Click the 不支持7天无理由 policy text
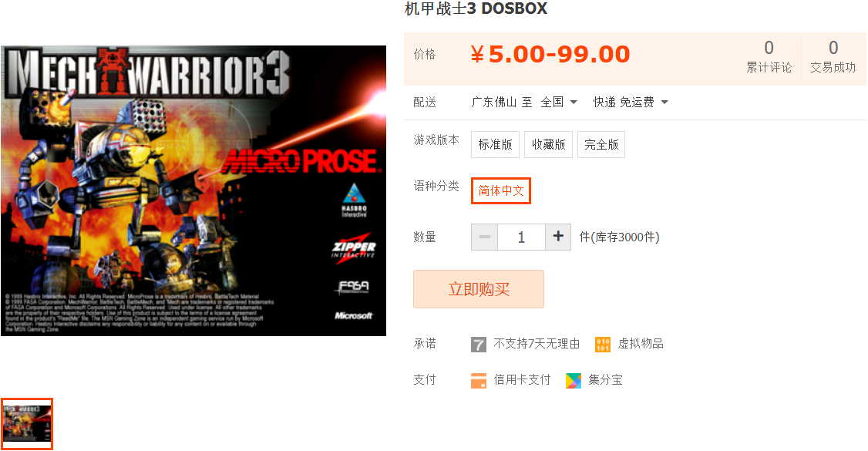Screen dimensions: 868x451 tap(537, 344)
